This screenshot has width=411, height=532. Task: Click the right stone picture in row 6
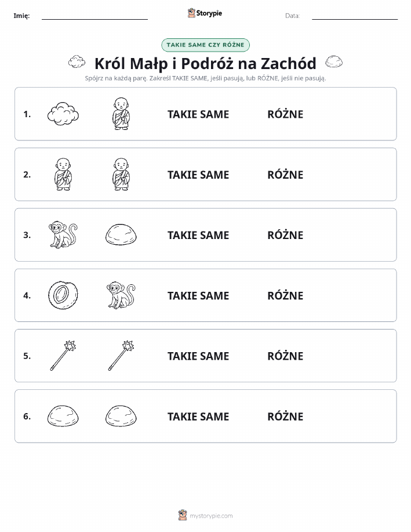click(121, 415)
